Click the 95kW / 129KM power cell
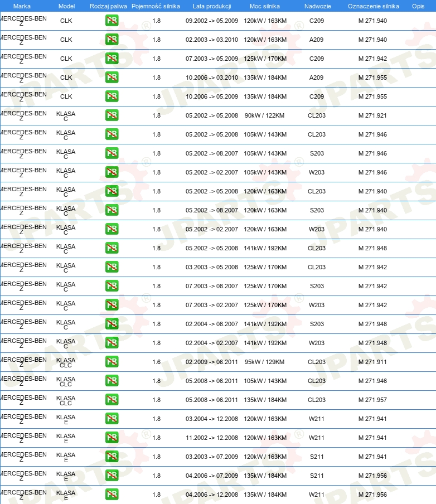436x504 pixels. 265,362
